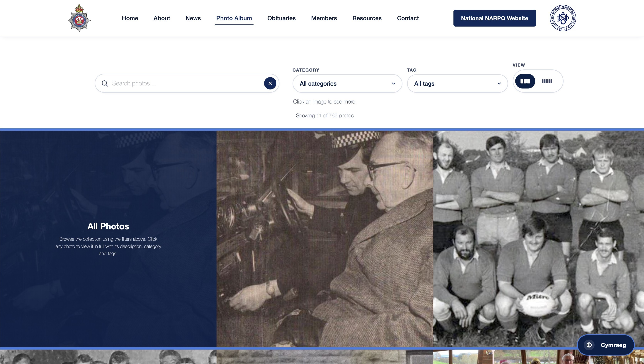
Task: Open the rugby team photo
Action: pyautogui.click(x=539, y=239)
